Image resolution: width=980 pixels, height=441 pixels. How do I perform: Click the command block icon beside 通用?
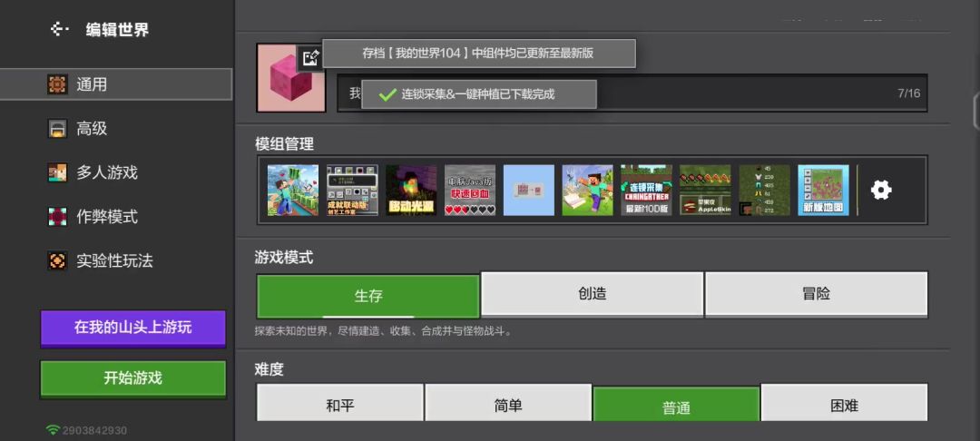click(57, 84)
